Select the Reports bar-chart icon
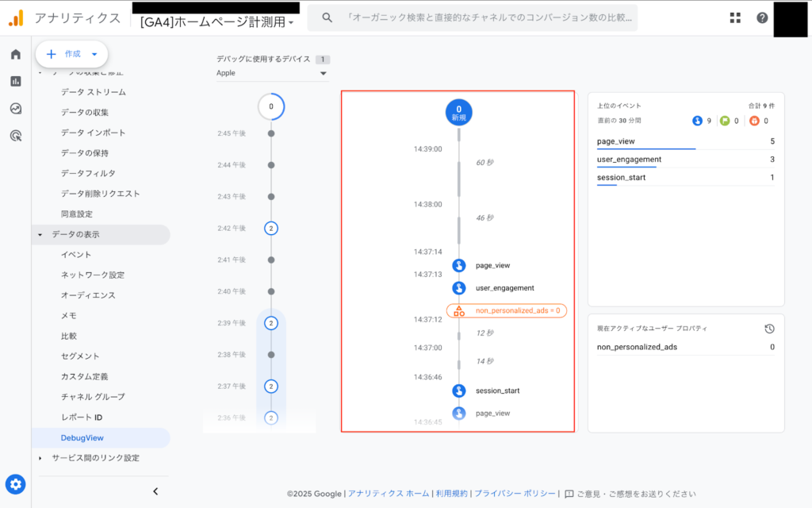This screenshot has width=812, height=508. (15, 81)
